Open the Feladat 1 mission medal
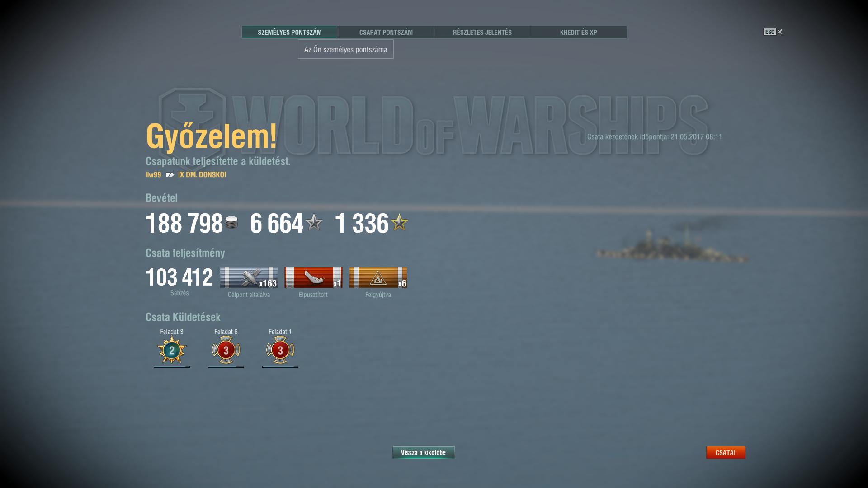The width and height of the screenshot is (868, 488). pyautogui.click(x=280, y=350)
